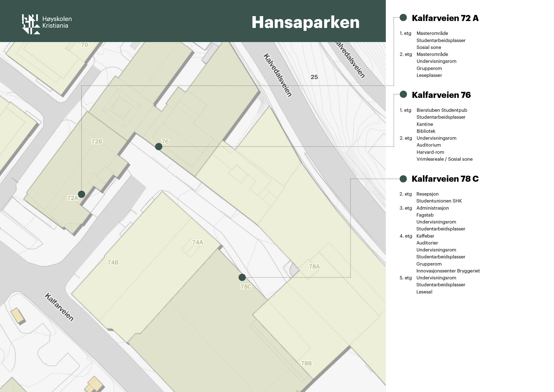Click Bibliotek in the Kalfarveien 76 list
The image size is (554, 392).
(426, 131)
